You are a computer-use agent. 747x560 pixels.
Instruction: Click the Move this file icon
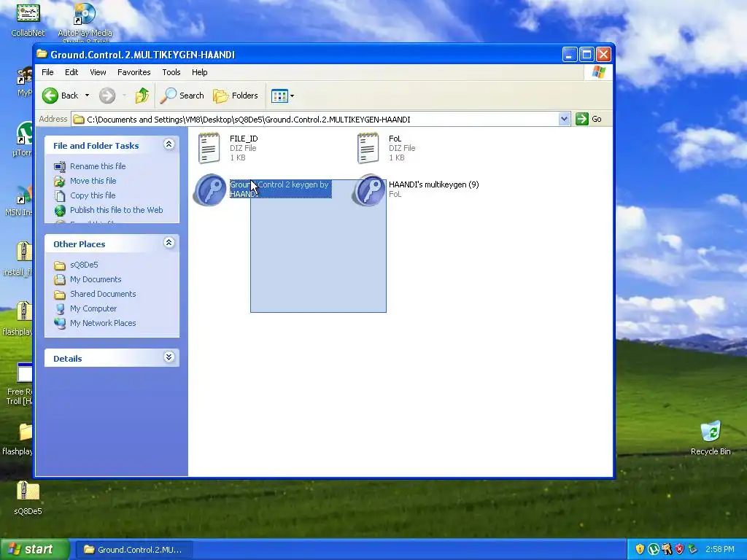[60, 181]
